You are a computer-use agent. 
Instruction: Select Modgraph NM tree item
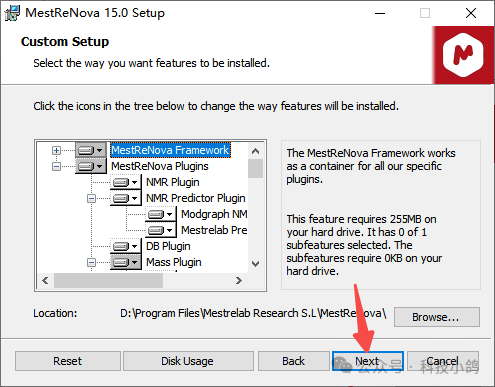214,214
